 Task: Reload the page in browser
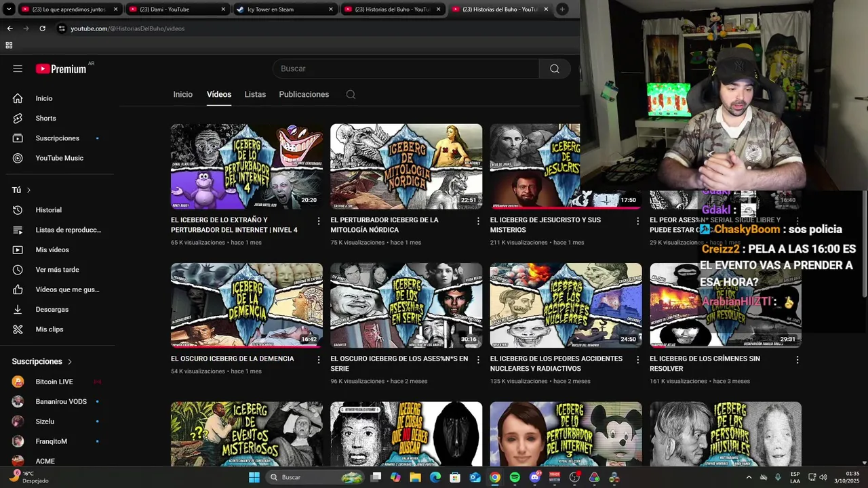42,28
